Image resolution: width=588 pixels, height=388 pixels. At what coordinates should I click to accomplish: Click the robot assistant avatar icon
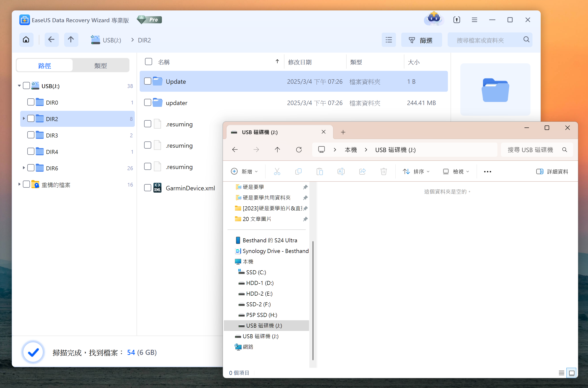point(434,19)
